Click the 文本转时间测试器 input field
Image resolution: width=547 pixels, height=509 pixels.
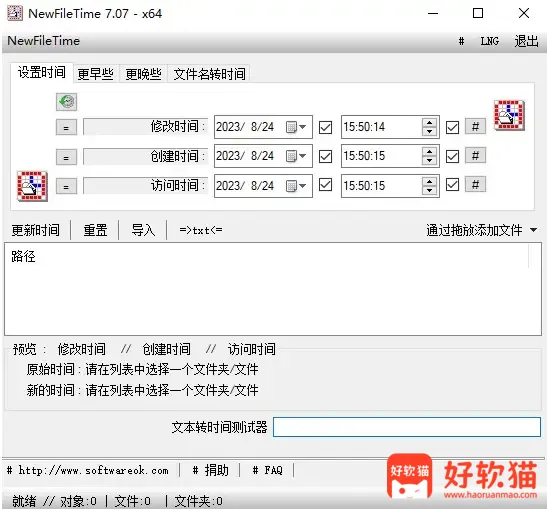(407, 427)
